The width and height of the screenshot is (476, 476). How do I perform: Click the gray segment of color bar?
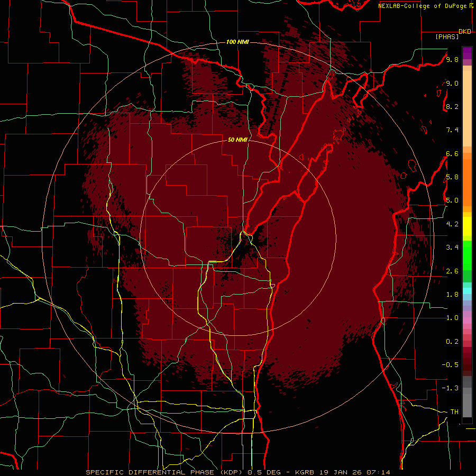[x=467, y=397]
